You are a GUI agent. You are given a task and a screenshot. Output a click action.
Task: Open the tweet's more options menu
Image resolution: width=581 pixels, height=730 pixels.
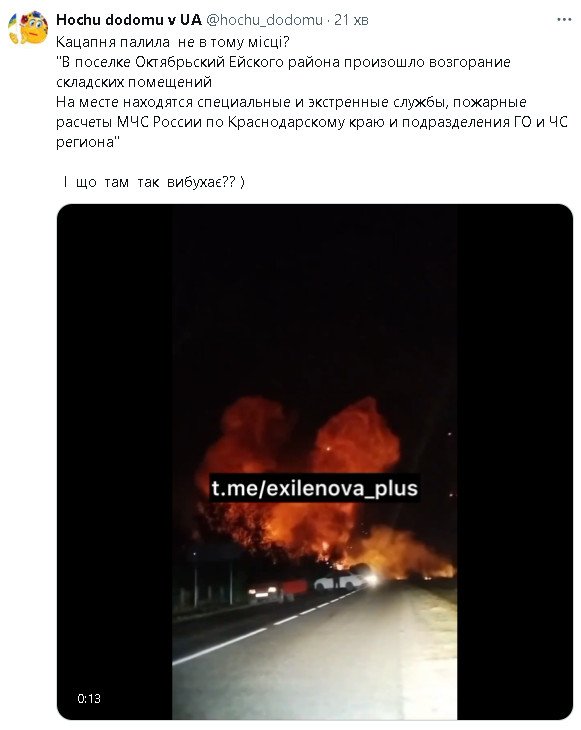click(x=564, y=20)
